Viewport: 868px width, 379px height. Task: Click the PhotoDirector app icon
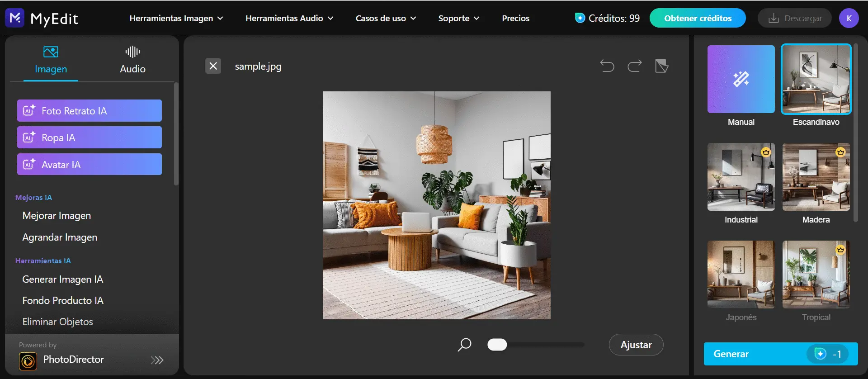click(x=28, y=361)
